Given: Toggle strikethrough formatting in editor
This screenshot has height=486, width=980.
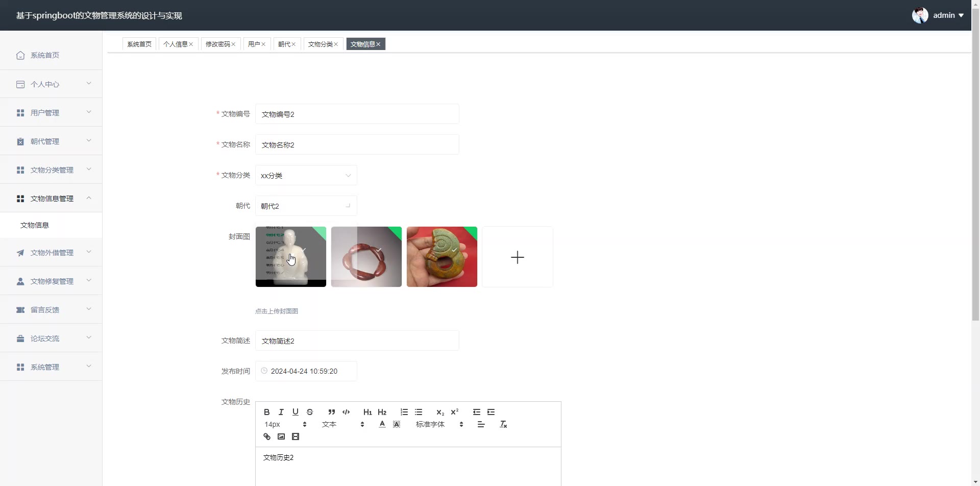Looking at the screenshot, I should [309, 412].
